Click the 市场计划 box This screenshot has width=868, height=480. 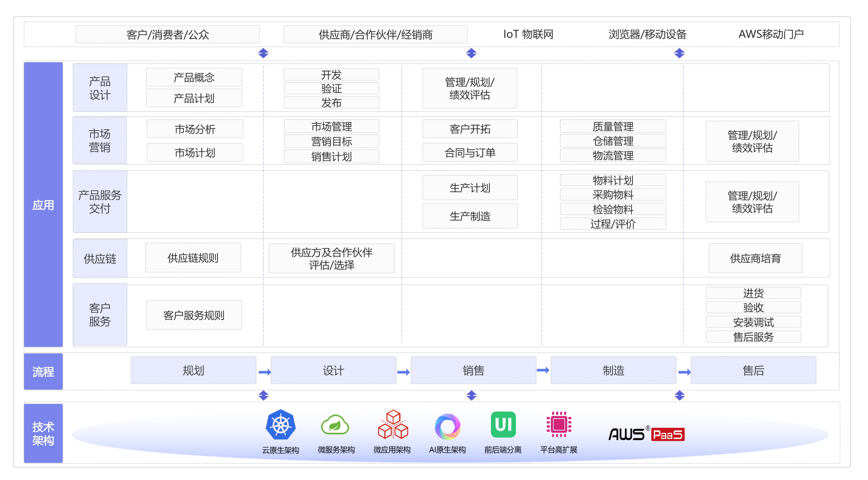pos(195,153)
